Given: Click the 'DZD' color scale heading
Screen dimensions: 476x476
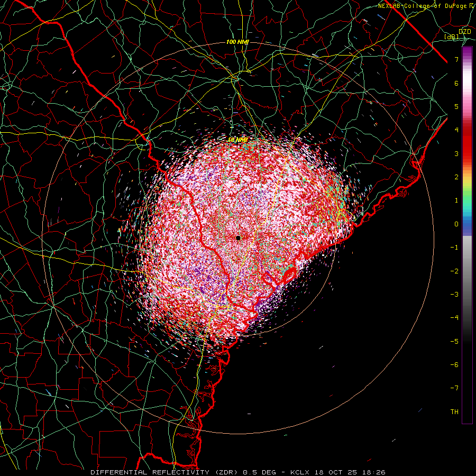Looking at the screenshot, I should (464, 32).
